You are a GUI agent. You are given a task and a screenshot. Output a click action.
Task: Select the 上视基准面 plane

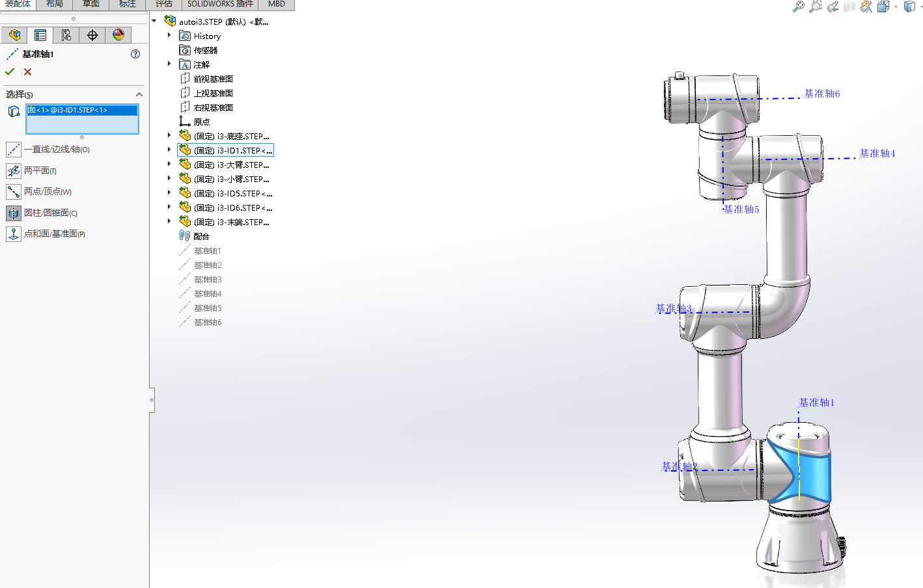(x=206, y=93)
